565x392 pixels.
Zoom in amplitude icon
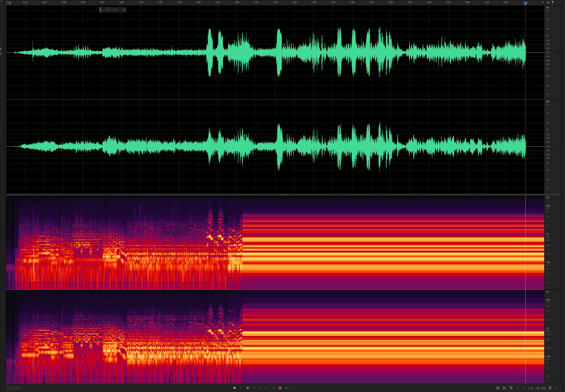[498, 388]
